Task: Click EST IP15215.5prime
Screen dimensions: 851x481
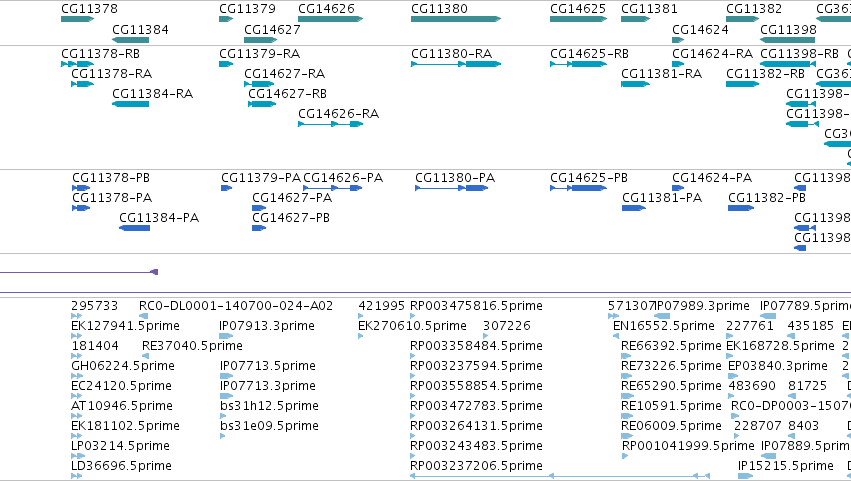Action: coord(786,466)
